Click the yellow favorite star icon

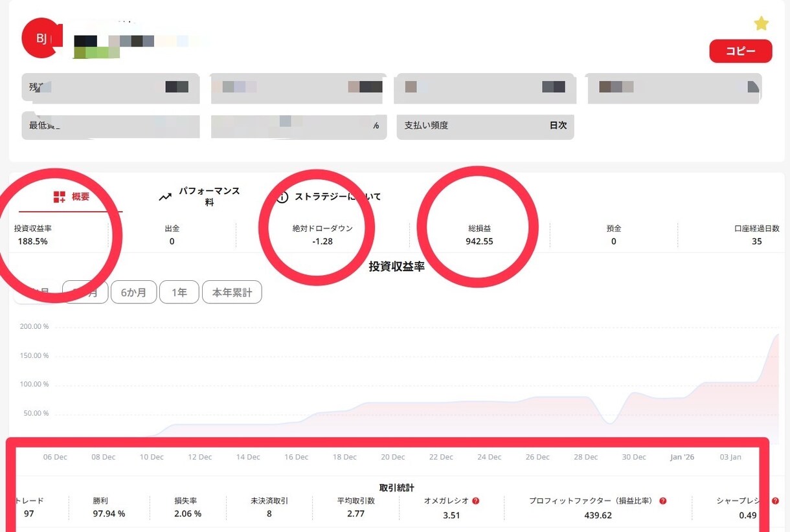click(x=761, y=24)
